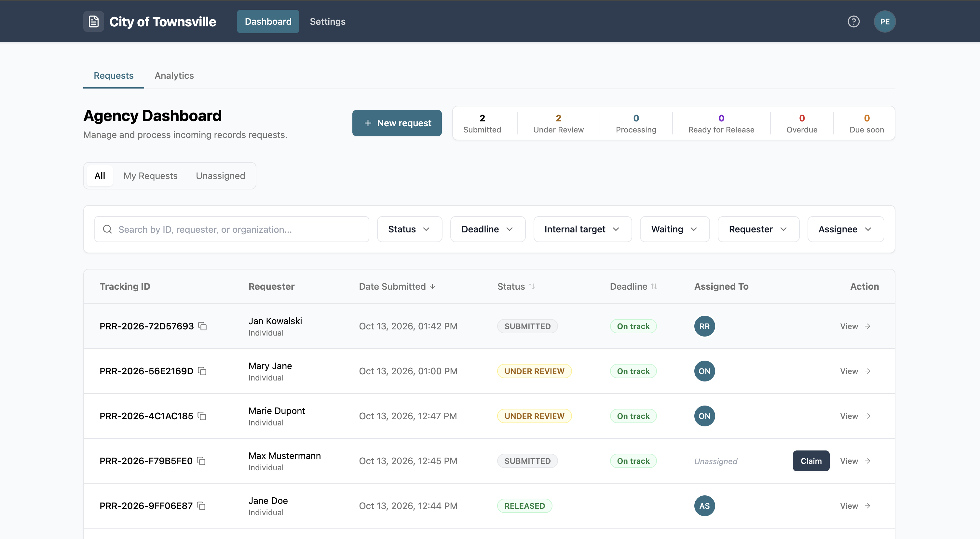The width and height of the screenshot is (980, 539).
Task: Focus the search by ID or requester field
Action: pyautogui.click(x=232, y=229)
